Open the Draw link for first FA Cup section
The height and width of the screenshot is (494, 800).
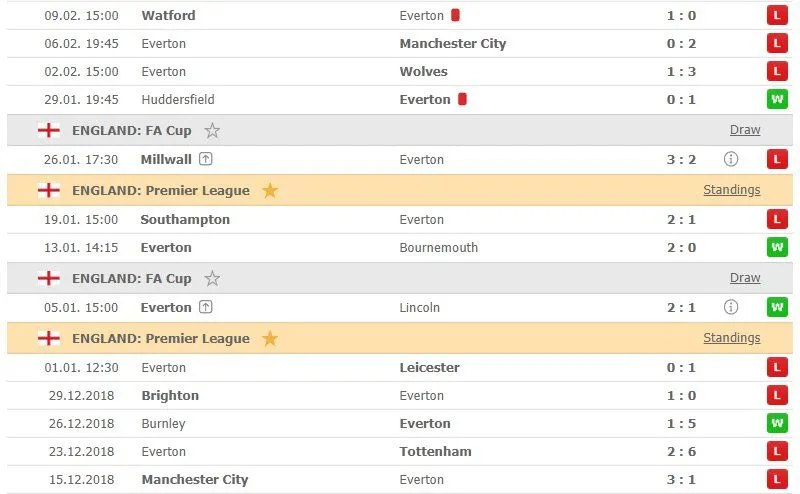click(x=745, y=130)
